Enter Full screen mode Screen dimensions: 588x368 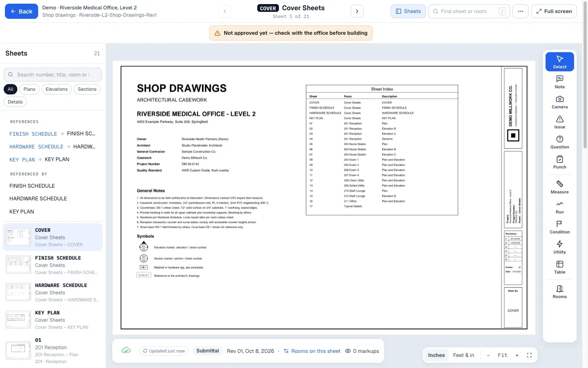tap(554, 11)
